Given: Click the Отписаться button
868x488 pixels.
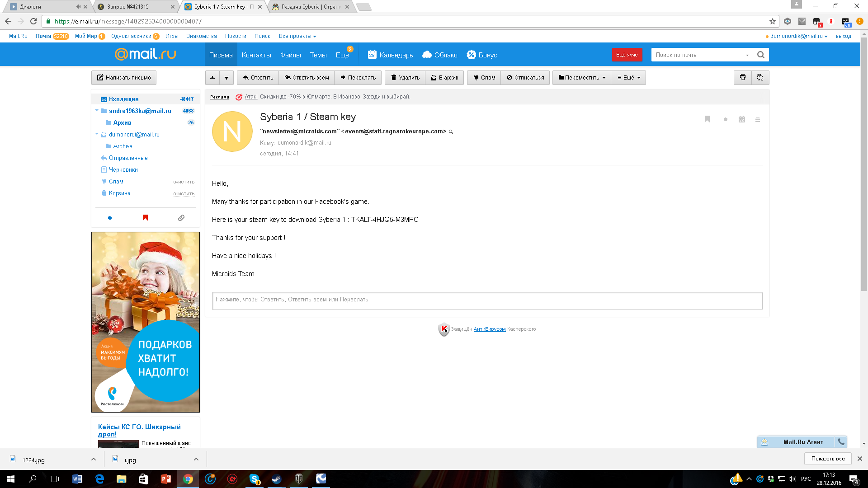Looking at the screenshot, I should [525, 78].
